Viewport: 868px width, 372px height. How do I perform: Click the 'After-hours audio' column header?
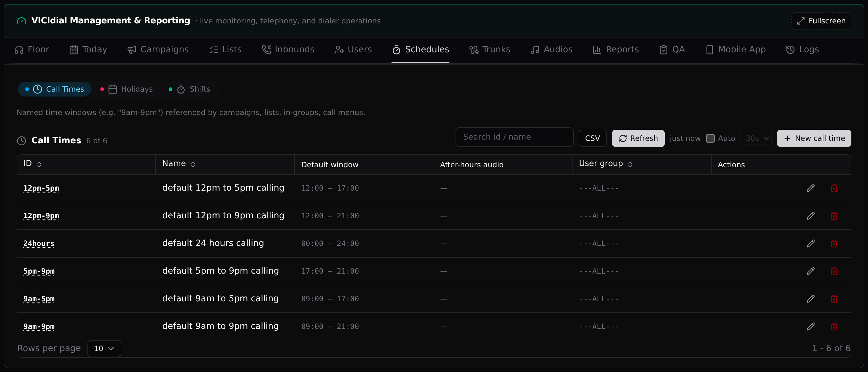click(x=472, y=164)
